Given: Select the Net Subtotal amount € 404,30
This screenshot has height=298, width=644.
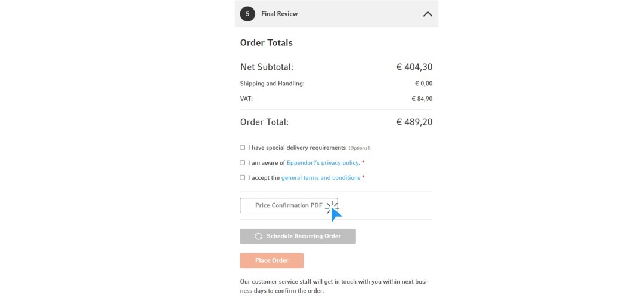Looking at the screenshot, I should [414, 67].
